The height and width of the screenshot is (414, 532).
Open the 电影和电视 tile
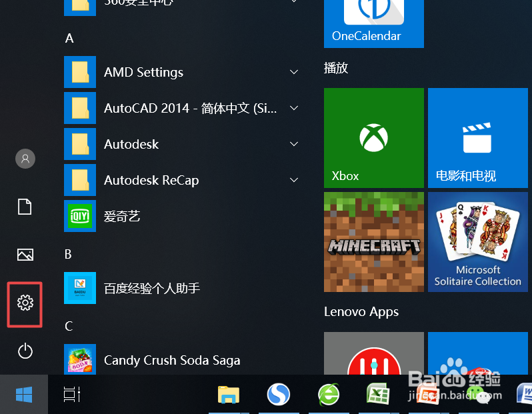[478, 138]
